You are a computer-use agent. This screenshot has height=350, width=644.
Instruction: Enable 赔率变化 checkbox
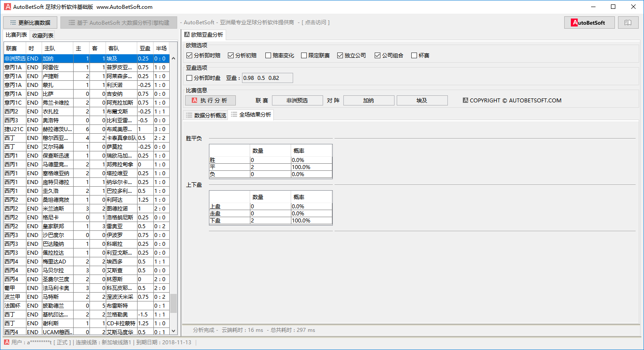pyautogui.click(x=279, y=56)
